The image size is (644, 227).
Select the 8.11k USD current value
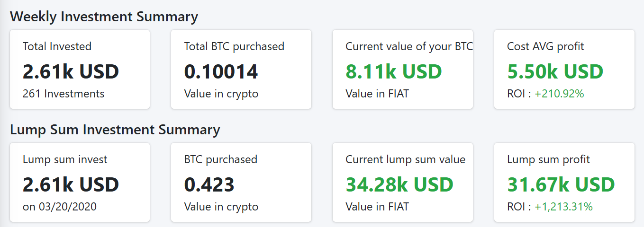click(x=394, y=71)
